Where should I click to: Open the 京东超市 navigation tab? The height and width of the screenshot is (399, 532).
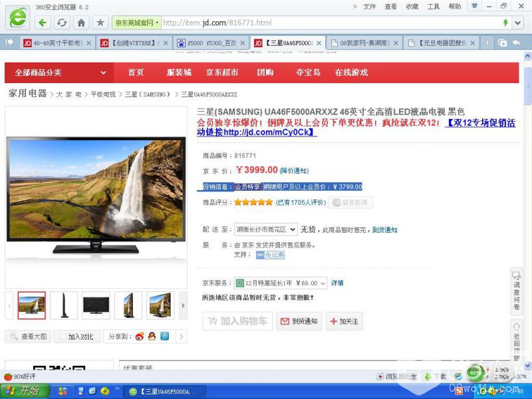222,72
